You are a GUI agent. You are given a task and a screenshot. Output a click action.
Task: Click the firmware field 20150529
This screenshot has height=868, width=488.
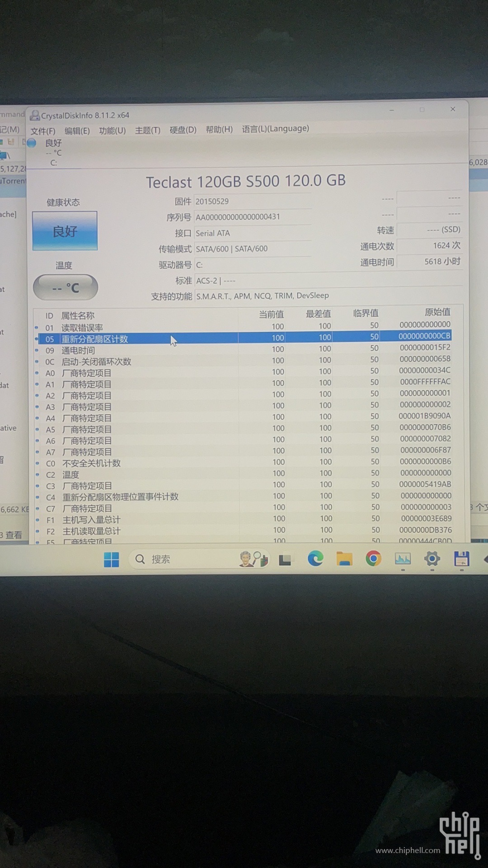click(x=252, y=201)
